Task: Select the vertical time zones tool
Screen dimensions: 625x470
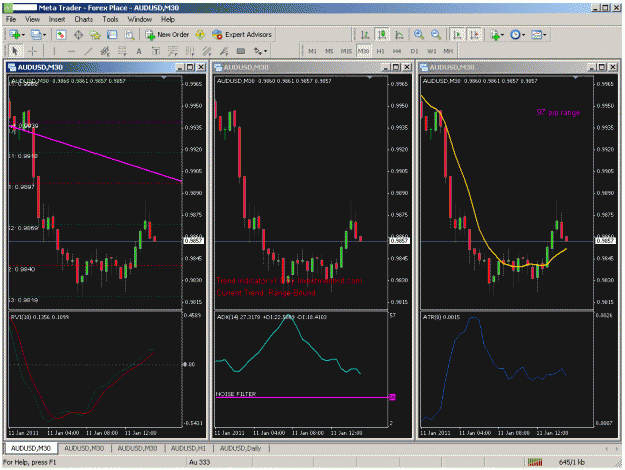Action: [x=190, y=51]
